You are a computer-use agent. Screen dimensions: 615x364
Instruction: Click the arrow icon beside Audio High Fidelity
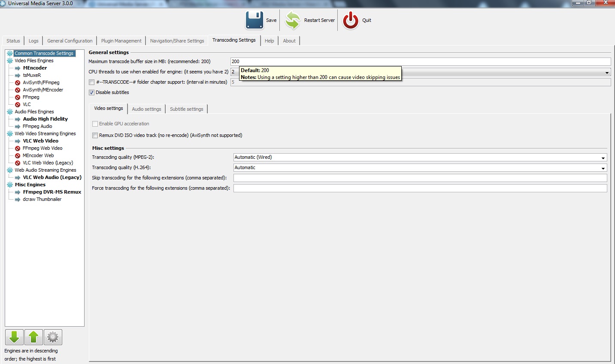point(18,119)
